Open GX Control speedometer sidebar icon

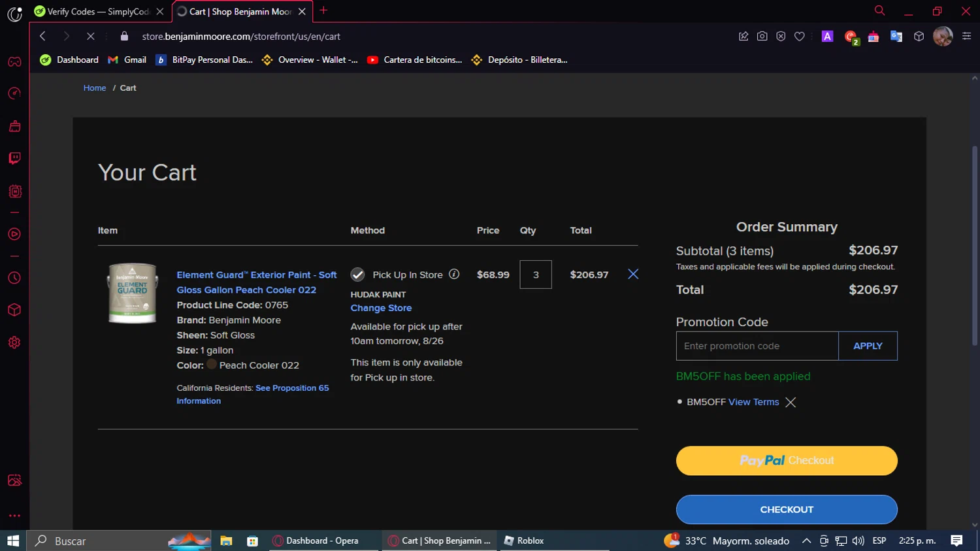coord(14,93)
